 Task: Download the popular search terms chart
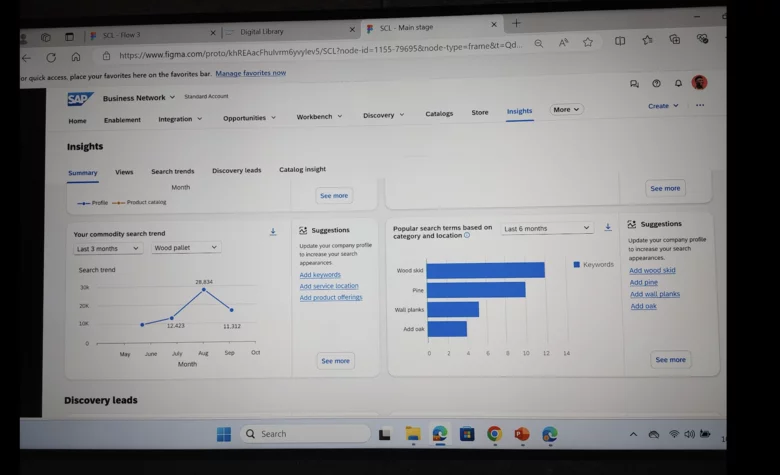click(x=608, y=227)
